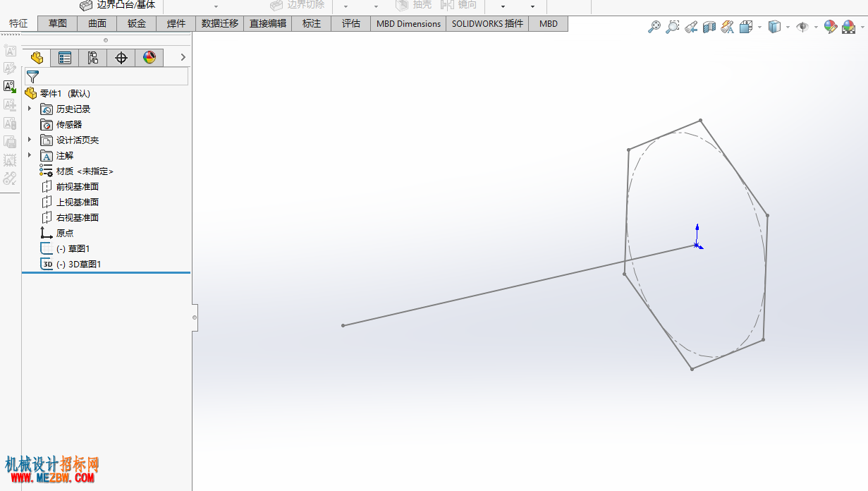Toggle the Hide/Show Items eye icon
The image size is (868, 491).
802,27
